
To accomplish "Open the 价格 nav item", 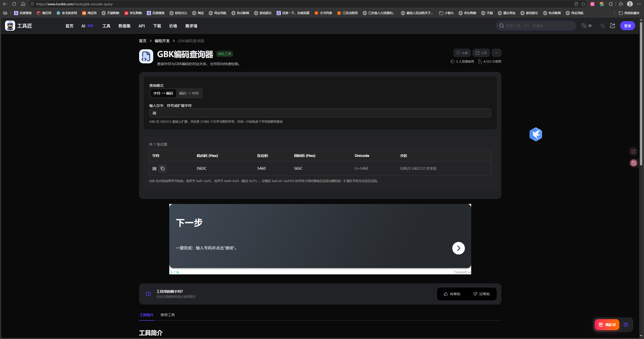I will [173, 26].
